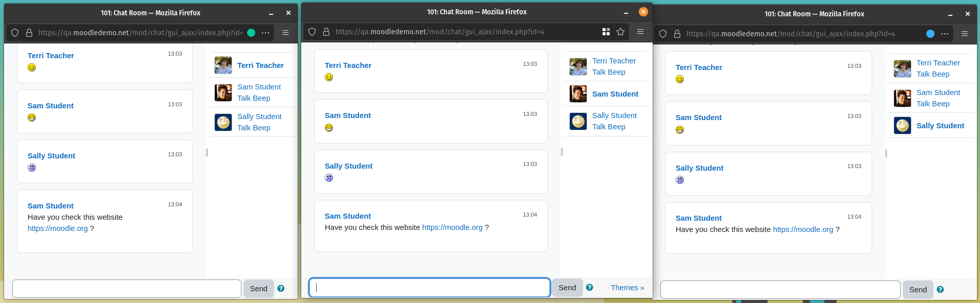Viewport: 980px width, 303px height.
Task: Open the shield tracking protection icon in the left window
Action: [15, 33]
